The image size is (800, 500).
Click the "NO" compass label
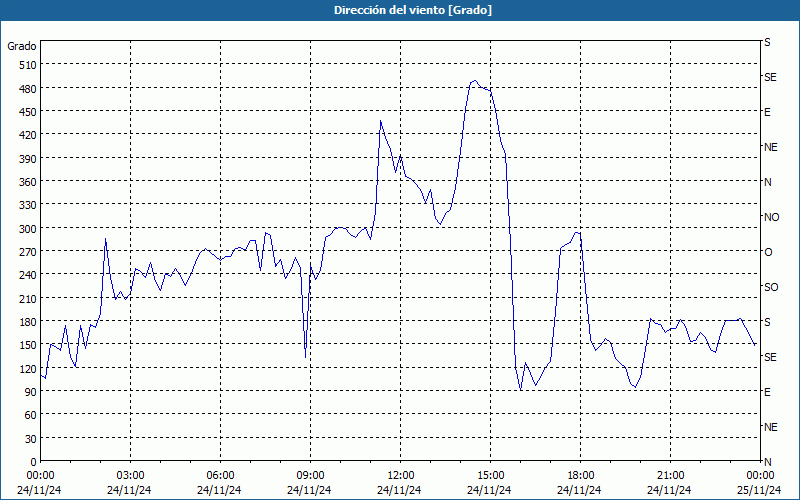(x=772, y=217)
